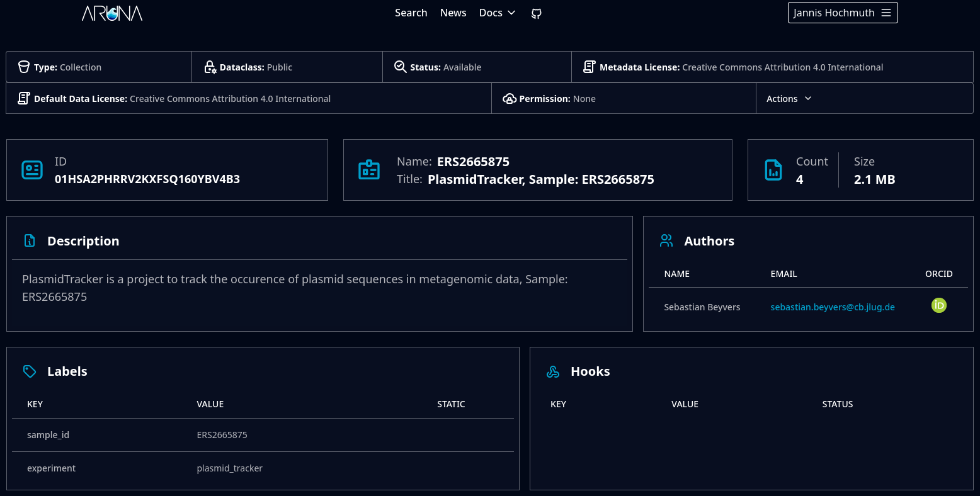The width and height of the screenshot is (980, 496).
Task: Select the collection ID 01HSA2PHRRV2KXFSQ160YBV4B3
Action: (147, 179)
